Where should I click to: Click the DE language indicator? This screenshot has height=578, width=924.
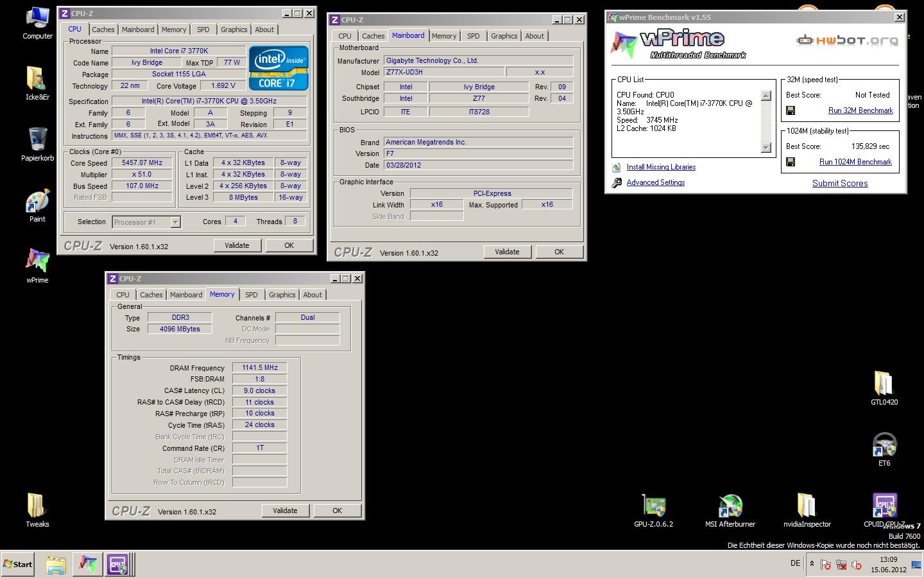[795, 563]
